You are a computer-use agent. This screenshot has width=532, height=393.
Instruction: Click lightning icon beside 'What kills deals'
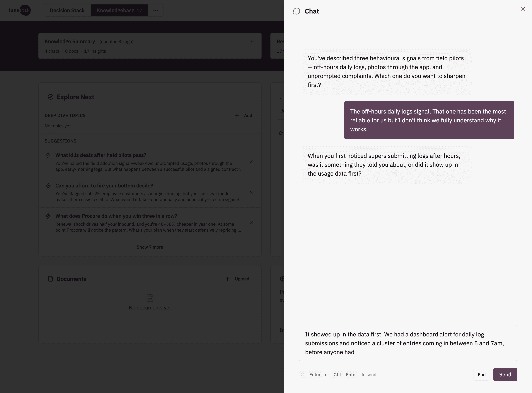[48, 155]
